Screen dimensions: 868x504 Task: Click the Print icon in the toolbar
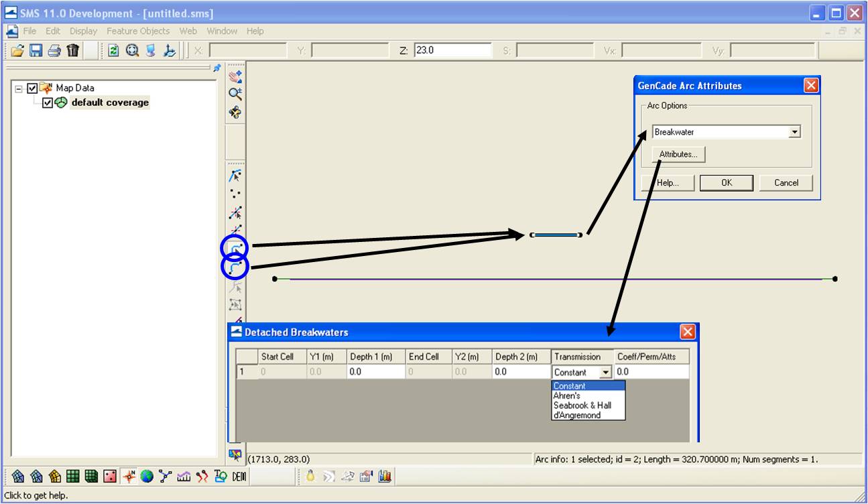[54, 50]
